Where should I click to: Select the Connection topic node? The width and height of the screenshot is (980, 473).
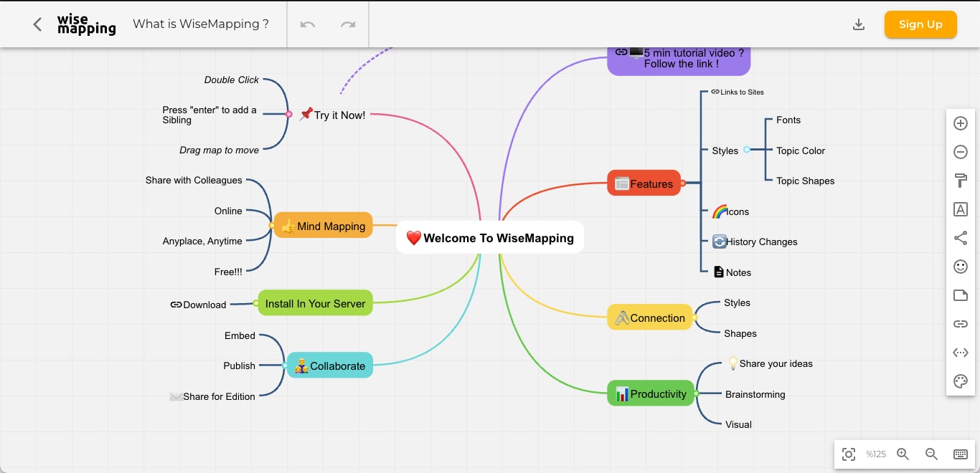[650, 317]
